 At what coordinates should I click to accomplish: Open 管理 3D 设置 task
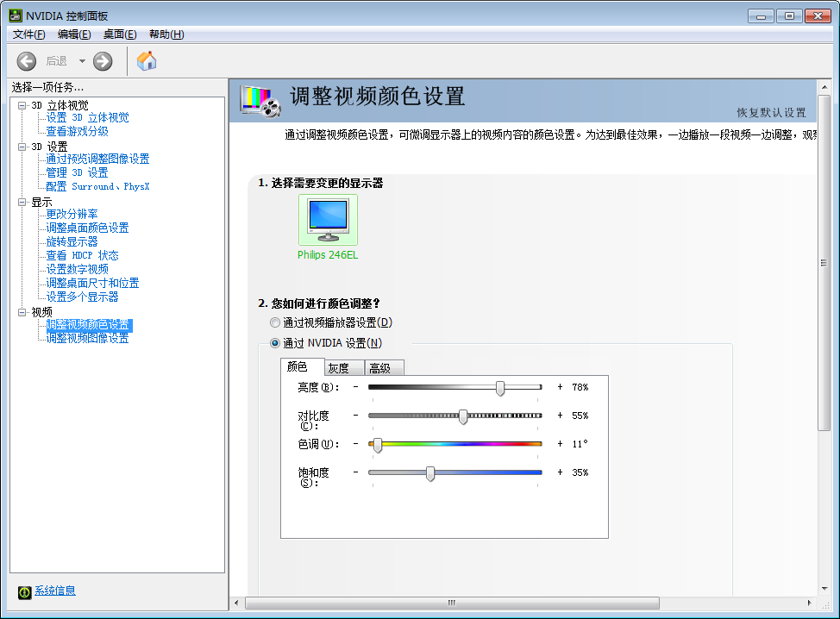(77, 173)
